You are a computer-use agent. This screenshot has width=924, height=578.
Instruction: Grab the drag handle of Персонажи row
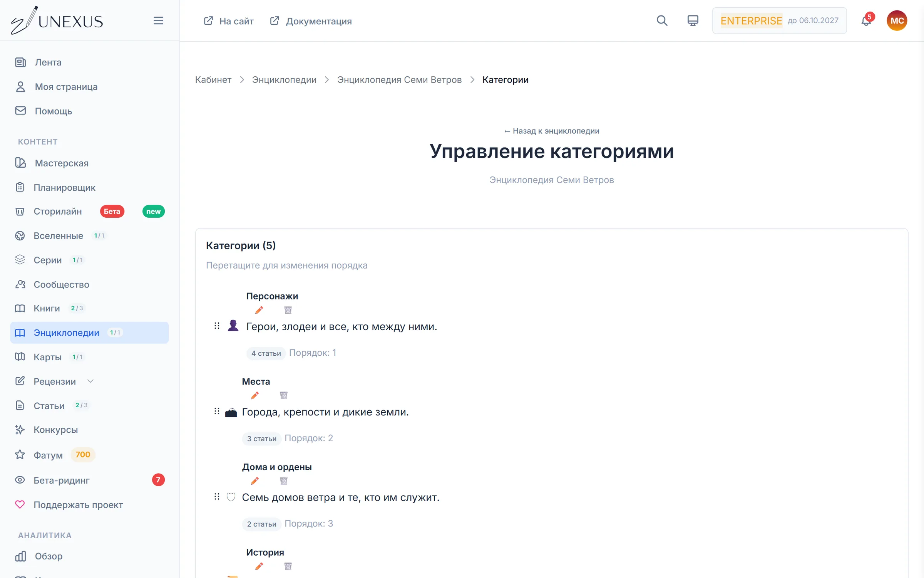tap(217, 326)
